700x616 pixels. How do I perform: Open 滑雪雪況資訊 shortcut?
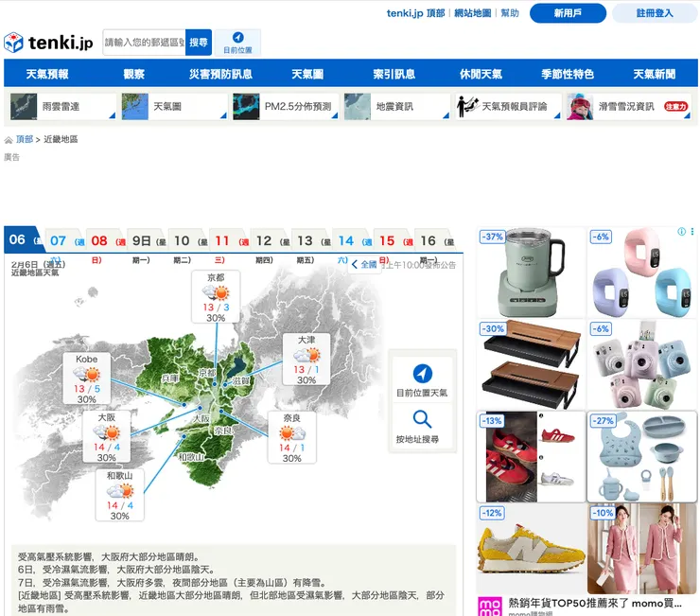point(628,106)
